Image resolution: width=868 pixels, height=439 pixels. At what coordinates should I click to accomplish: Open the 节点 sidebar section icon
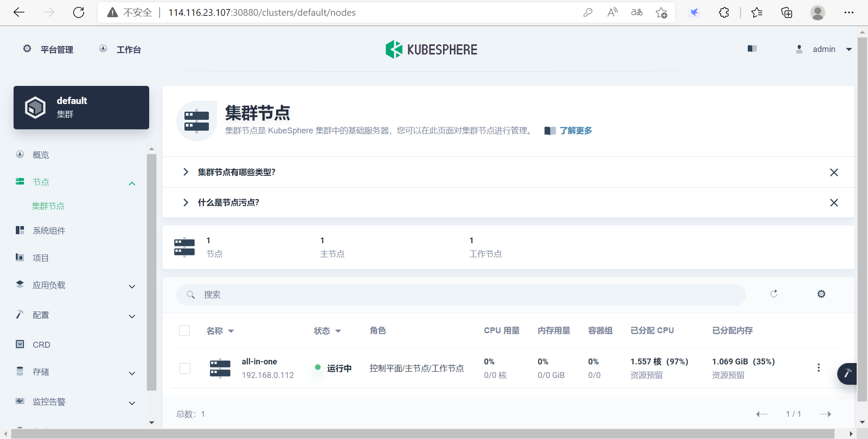pos(19,181)
